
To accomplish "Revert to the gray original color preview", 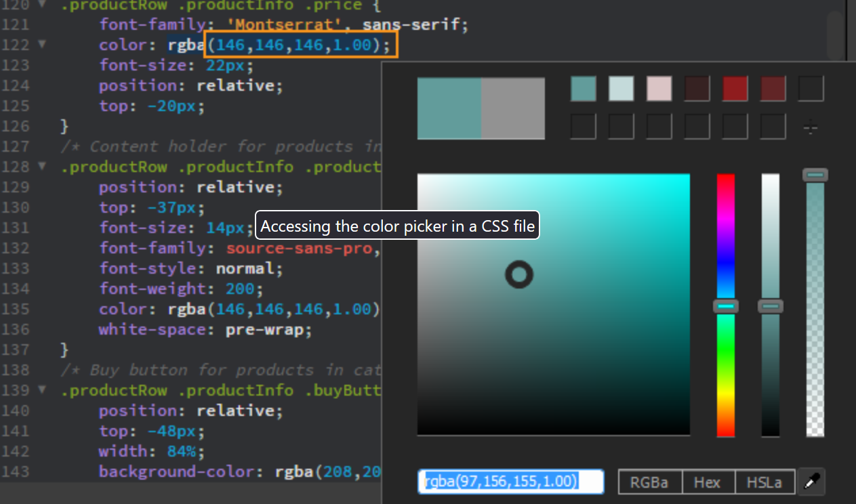I will click(x=513, y=108).
